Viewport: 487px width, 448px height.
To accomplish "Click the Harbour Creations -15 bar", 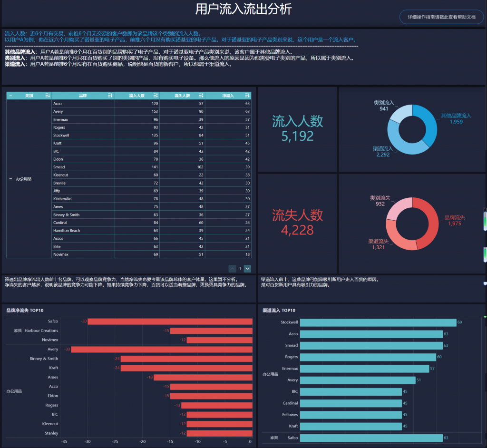I will click(x=211, y=331).
